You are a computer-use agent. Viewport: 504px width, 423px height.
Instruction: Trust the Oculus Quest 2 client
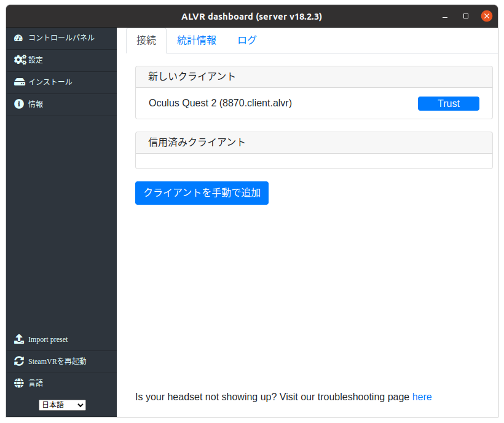coord(448,103)
